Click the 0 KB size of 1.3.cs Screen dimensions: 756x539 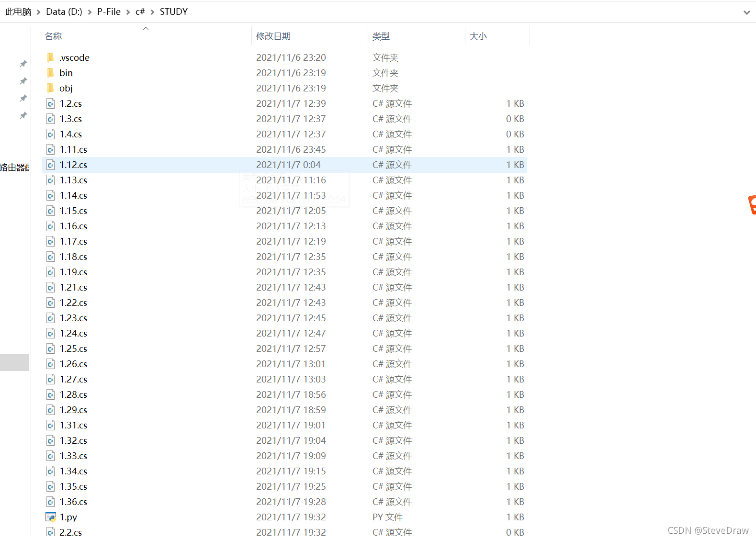point(515,119)
